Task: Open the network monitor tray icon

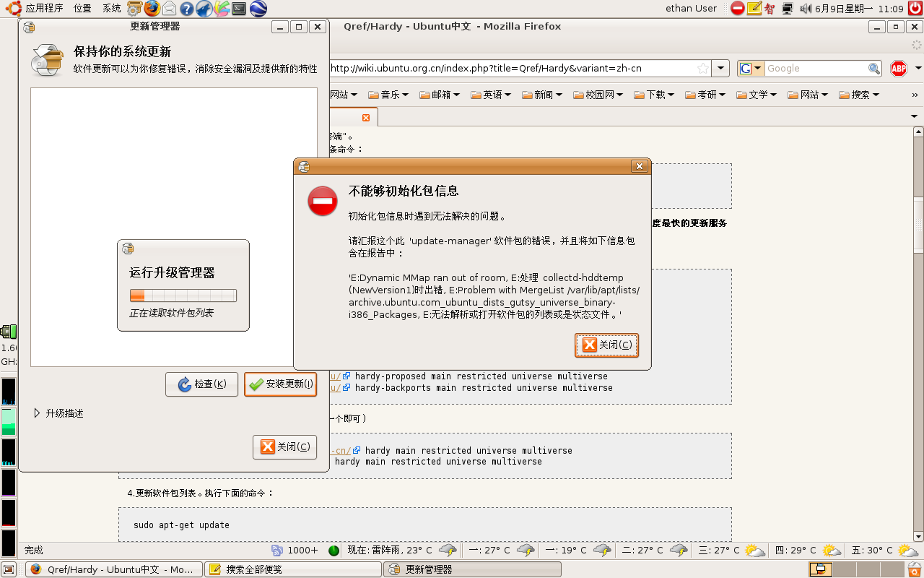Action: (788, 9)
